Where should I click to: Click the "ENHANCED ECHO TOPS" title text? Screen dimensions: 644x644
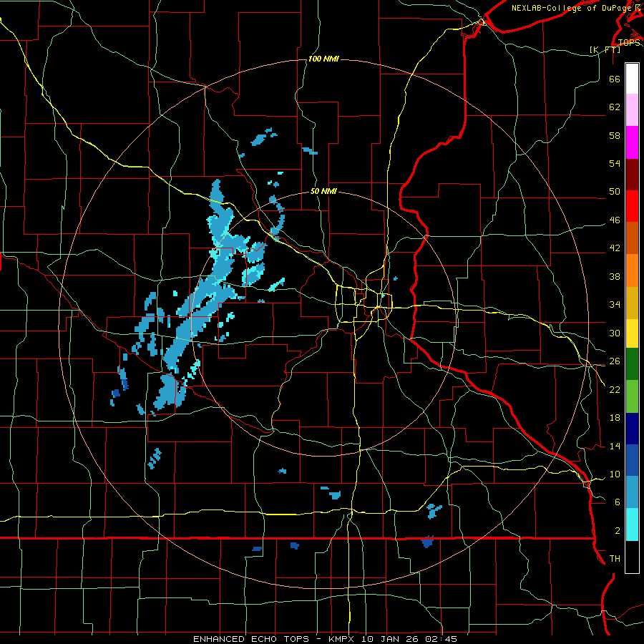251,639
